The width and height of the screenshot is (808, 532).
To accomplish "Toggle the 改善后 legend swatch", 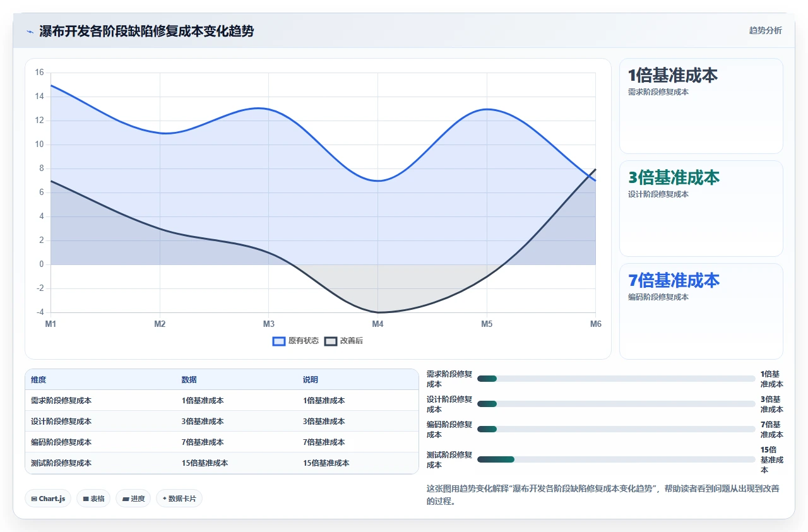I will pos(331,341).
